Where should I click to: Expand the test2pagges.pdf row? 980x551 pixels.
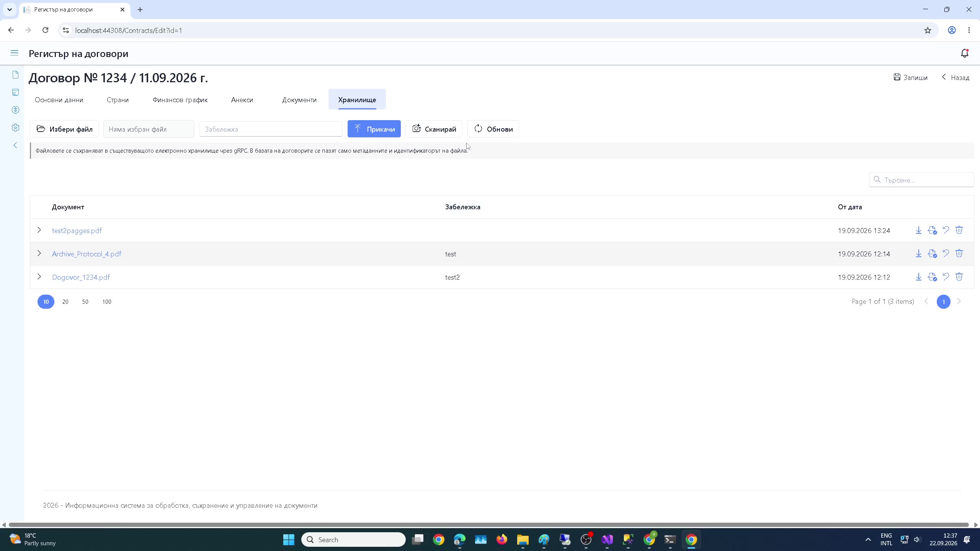[x=39, y=230]
